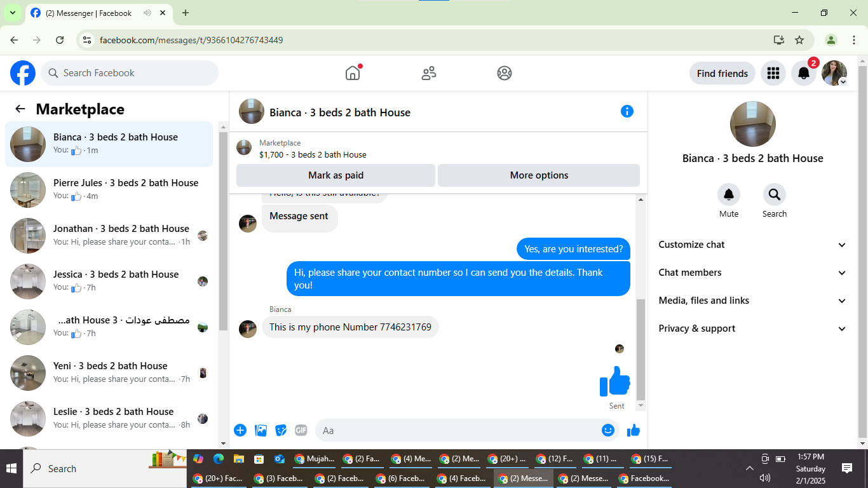The image size is (868, 488).
Task: Expand Media, files and links section
Action: click(x=753, y=301)
